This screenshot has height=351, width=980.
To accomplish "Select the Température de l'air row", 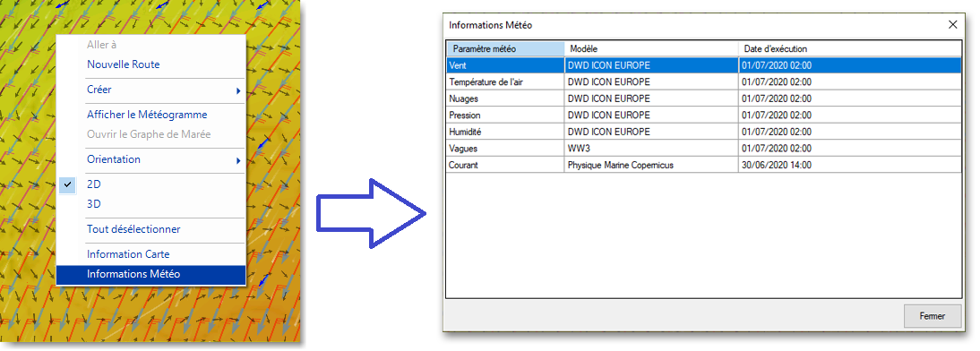I will (x=703, y=81).
